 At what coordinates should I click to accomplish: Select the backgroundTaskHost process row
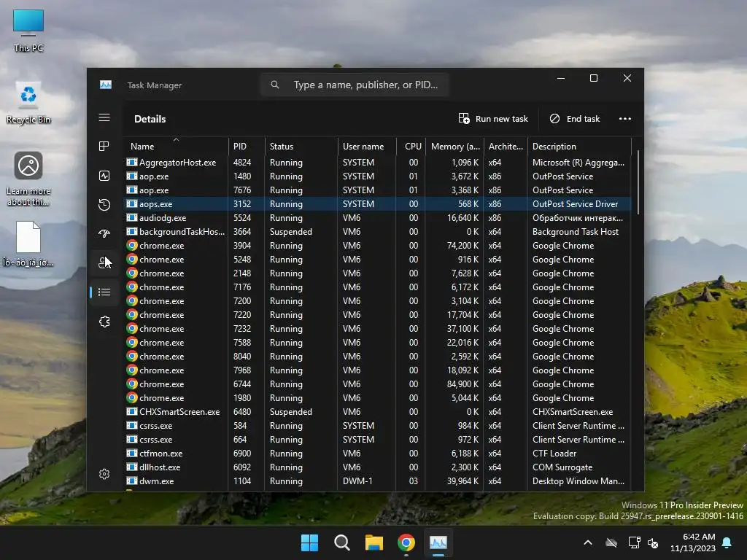coord(379,231)
